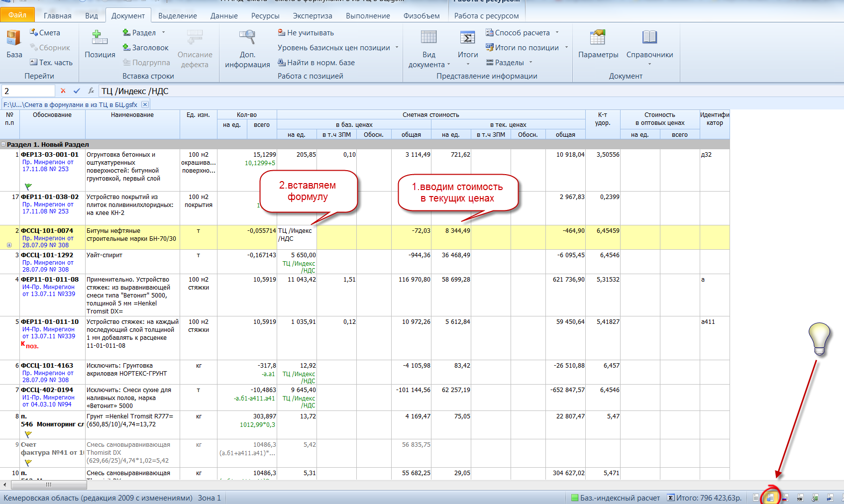The image size is (844, 504).
Task: Expand Уровень базисных цен позиции dropdown
Action: coord(397,48)
